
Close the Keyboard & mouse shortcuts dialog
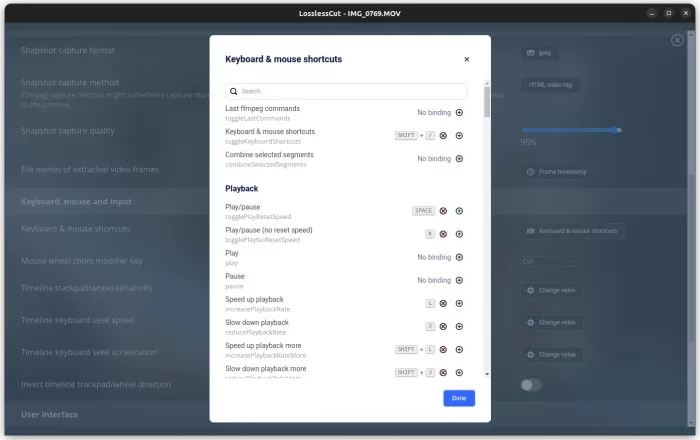466,59
